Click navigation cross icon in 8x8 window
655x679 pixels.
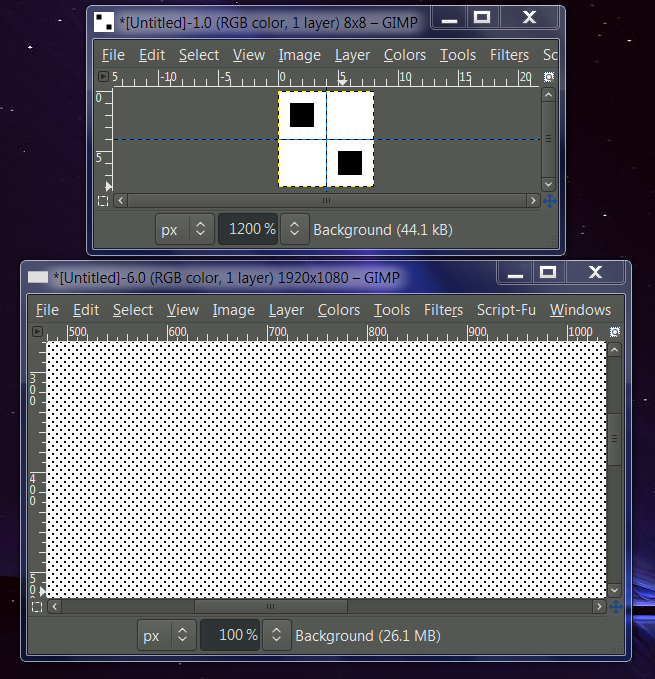pos(550,201)
